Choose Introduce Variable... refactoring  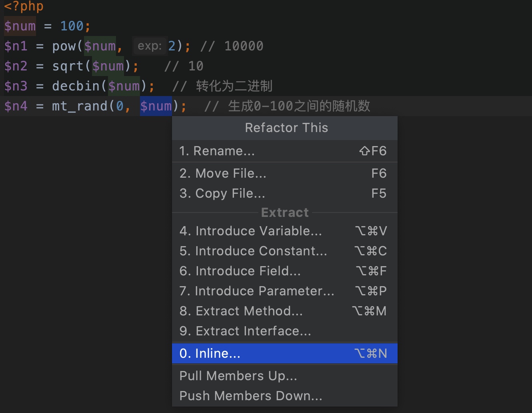coord(285,231)
